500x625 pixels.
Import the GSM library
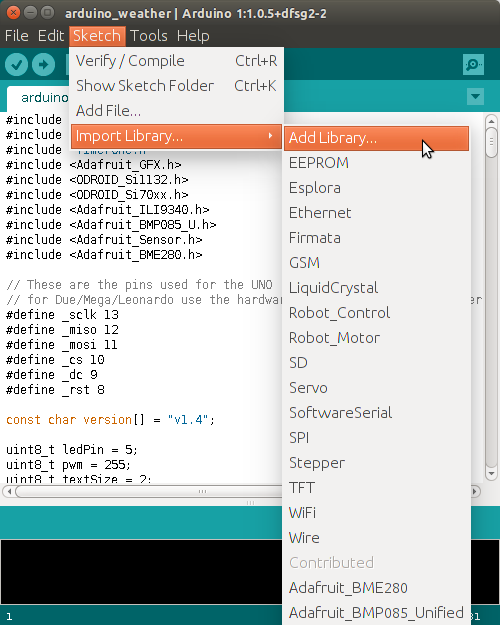376,263
